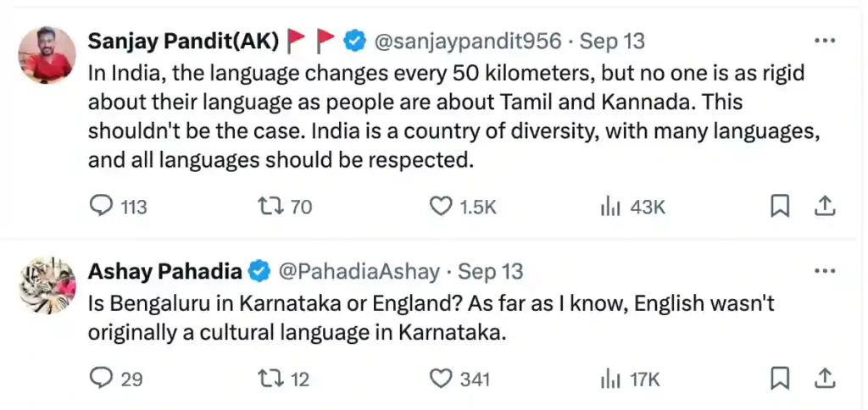Click the Ashay Pahadia display name

[164, 272]
